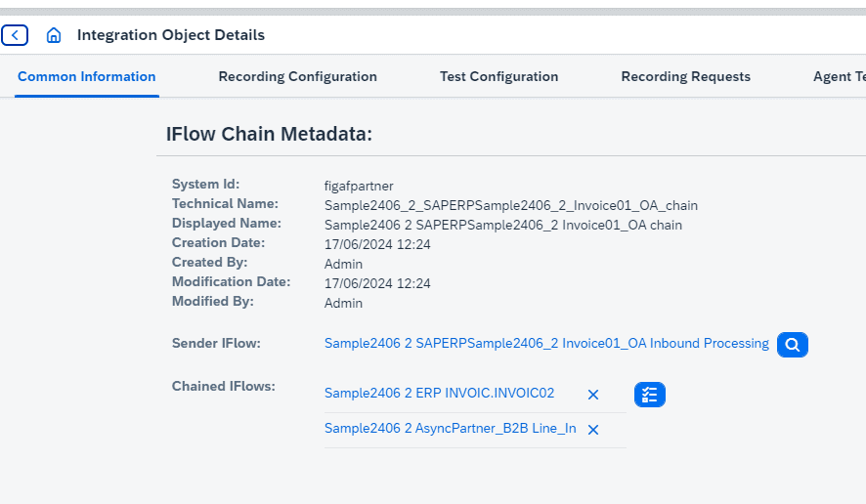Select the Created By value Admin
This screenshot has height=504, width=866.
pos(343,265)
